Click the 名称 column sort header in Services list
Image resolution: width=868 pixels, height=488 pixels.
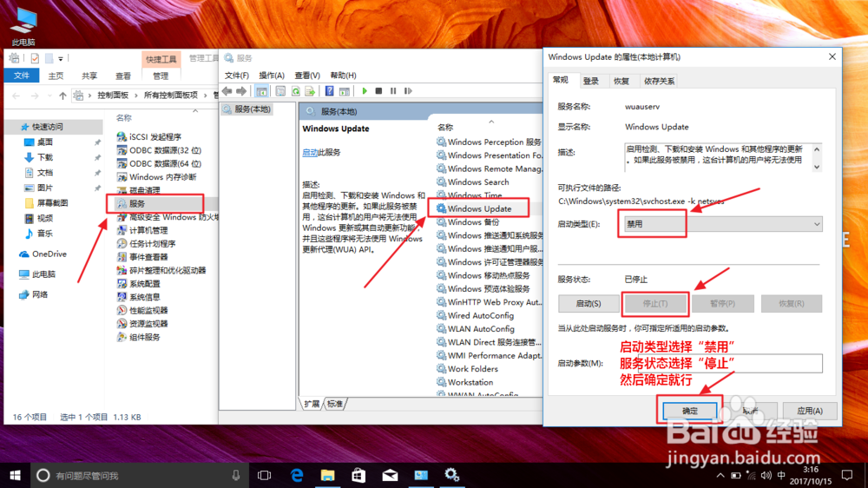tap(445, 127)
